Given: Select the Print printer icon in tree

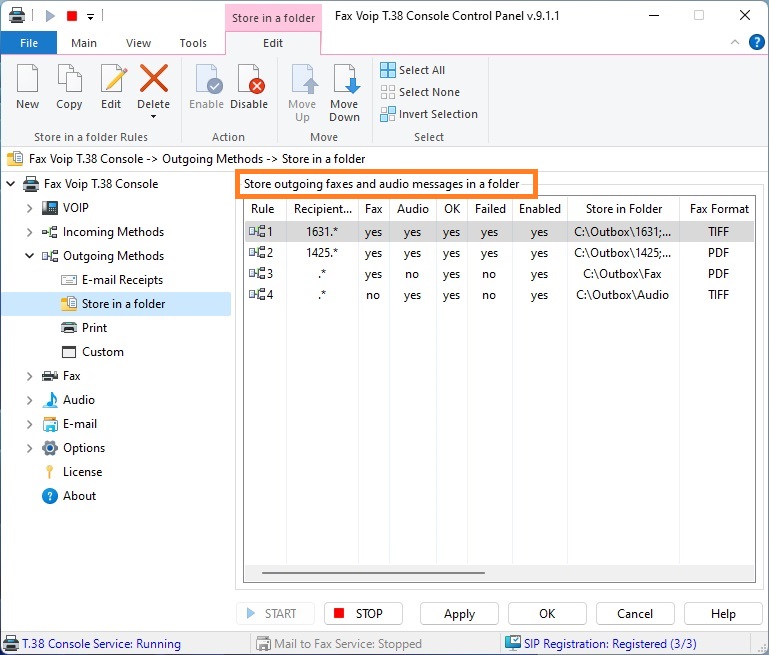Looking at the screenshot, I should [x=69, y=328].
